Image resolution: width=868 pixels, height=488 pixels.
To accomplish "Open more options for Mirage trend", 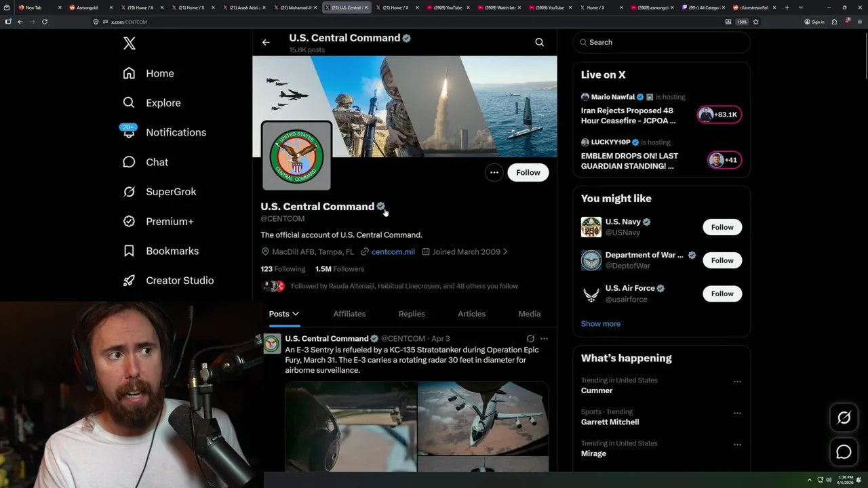I will 737,445.
